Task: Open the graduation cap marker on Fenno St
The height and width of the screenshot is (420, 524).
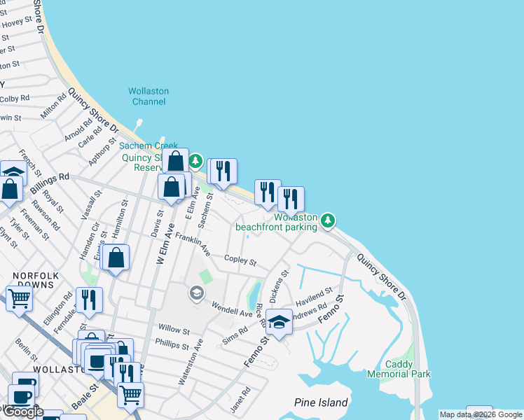Action: coord(279,322)
